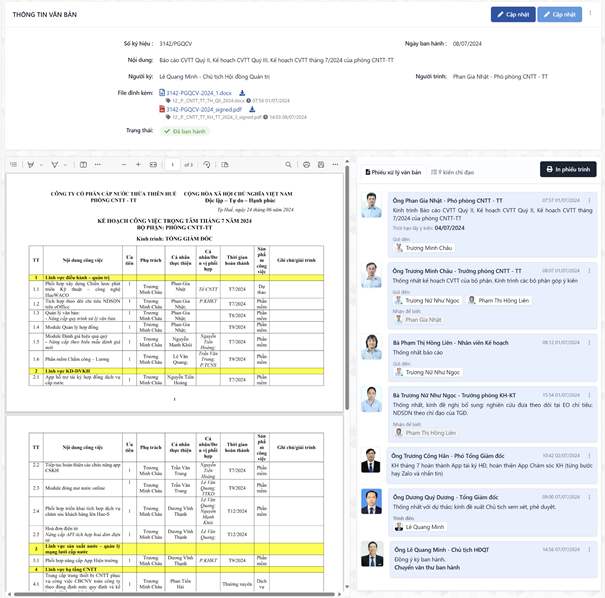Expand the draw tool dropdown arrow
Screen dimensions: 605x598
tap(65, 164)
